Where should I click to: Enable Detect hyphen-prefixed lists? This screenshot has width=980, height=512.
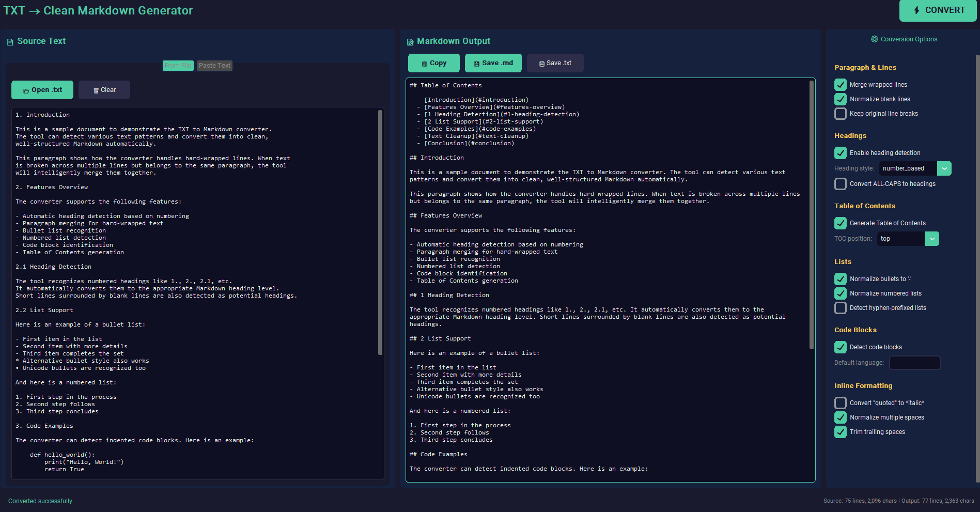coord(841,308)
